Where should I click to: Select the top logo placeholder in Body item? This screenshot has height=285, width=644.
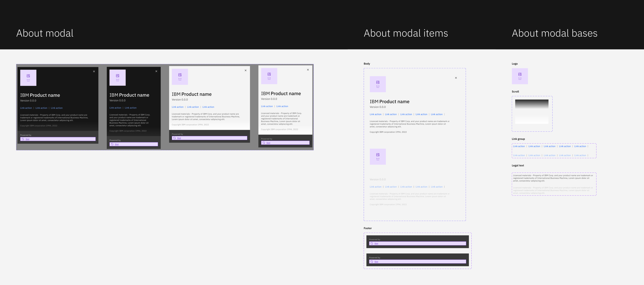[378, 84]
